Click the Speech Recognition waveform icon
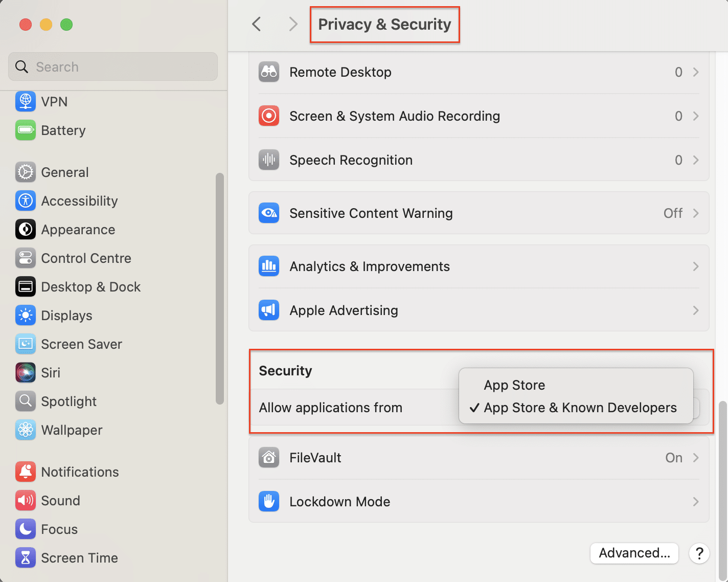Image resolution: width=728 pixels, height=582 pixels. click(268, 160)
